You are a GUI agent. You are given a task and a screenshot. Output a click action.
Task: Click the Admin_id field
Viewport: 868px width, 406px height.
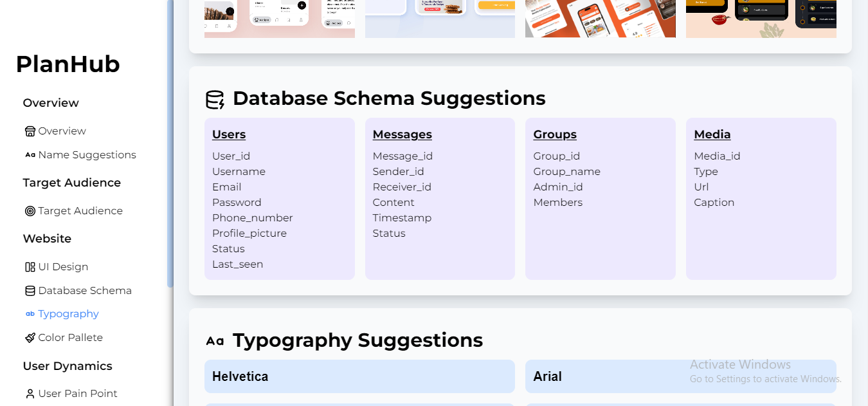click(x=558, y=187)
